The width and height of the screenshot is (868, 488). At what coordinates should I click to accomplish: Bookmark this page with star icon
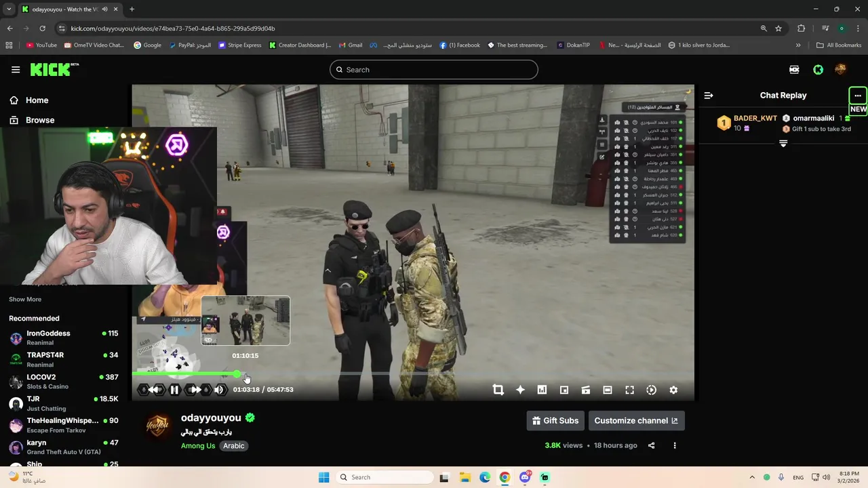click(778, 28)
